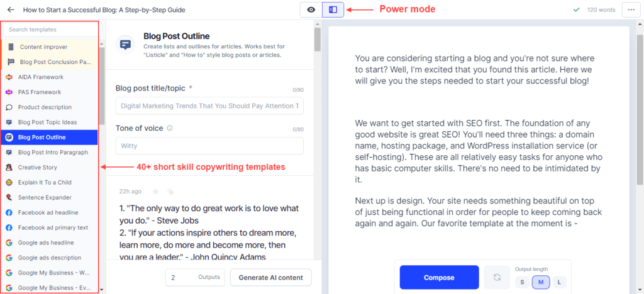Screen dimensions: 644x294
Task: Click the Compose button
Action: [439, 277]
